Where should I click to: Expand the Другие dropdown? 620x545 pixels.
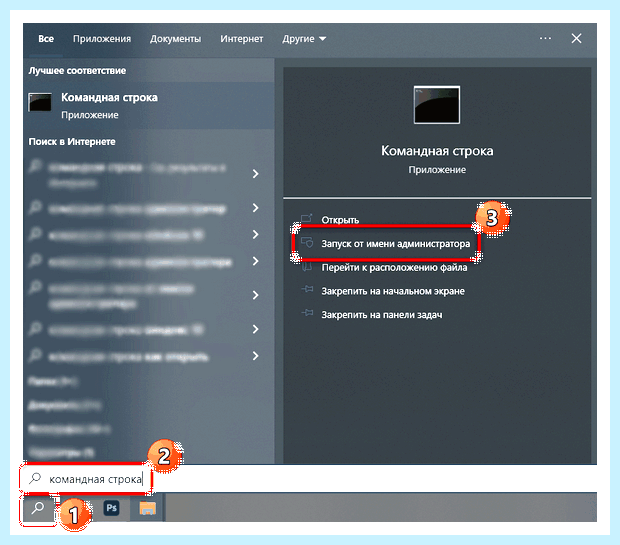tap(304, 39)
